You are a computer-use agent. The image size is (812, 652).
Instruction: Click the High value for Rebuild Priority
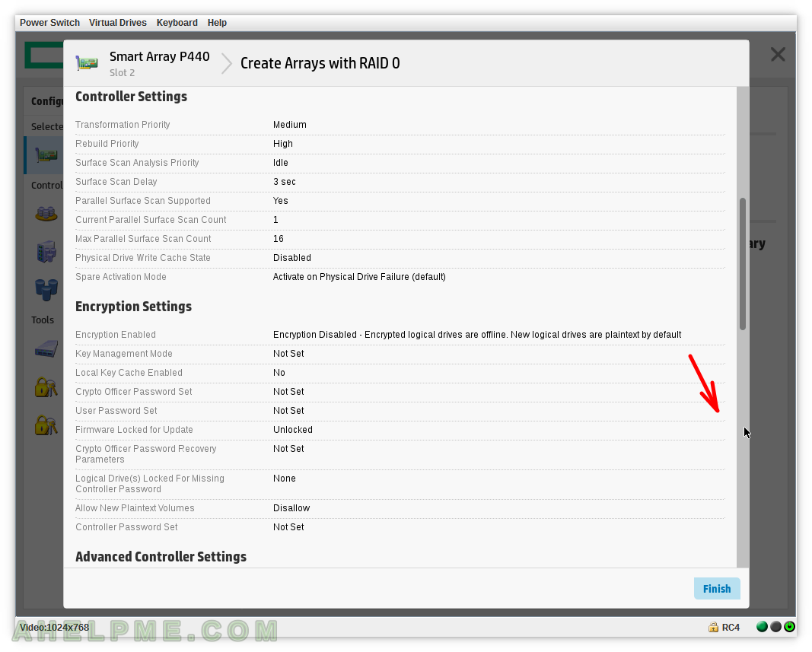[x=283, y=144]
